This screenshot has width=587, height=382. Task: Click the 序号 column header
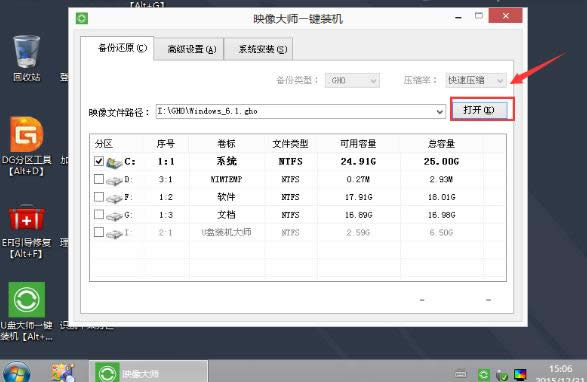[x=165, y=144]
